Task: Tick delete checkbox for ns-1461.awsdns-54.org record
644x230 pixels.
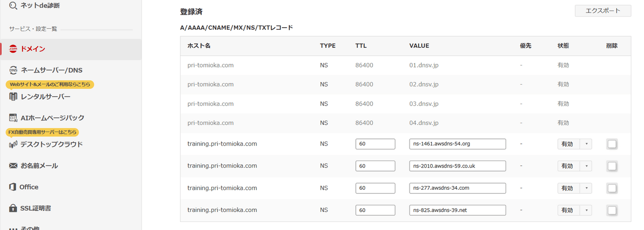Action: click(612, 144)
